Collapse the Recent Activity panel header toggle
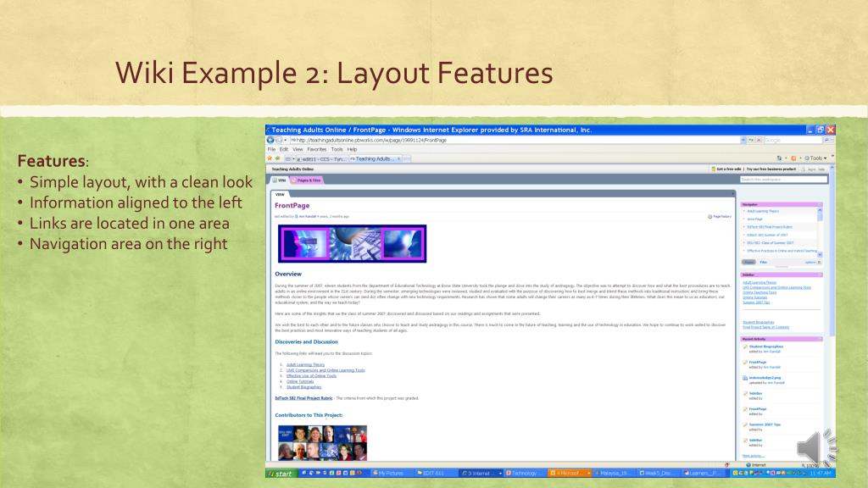 click(820, 339)
